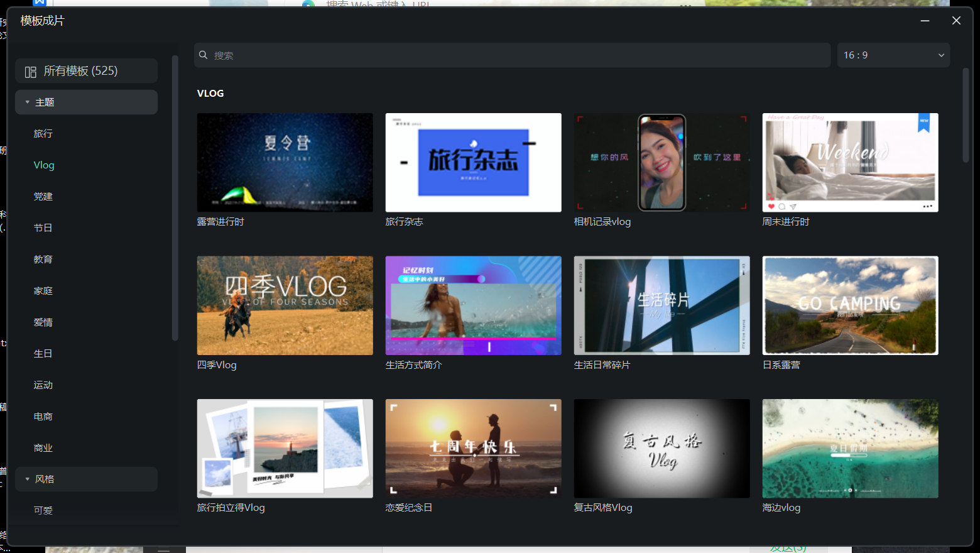Select the 电商 theme category
This screenshot has height=553, width=980.
pyautogui.click(x=43, y=416)
